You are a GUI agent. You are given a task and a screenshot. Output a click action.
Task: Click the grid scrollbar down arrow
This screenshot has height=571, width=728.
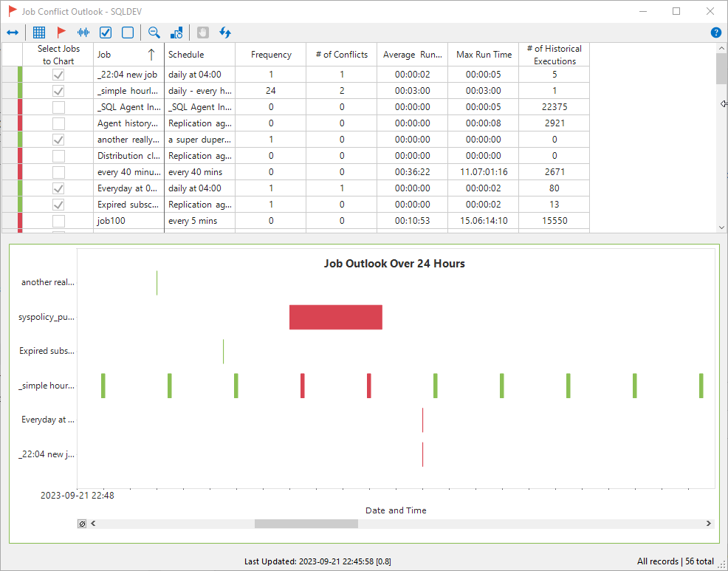click(721, 228)
